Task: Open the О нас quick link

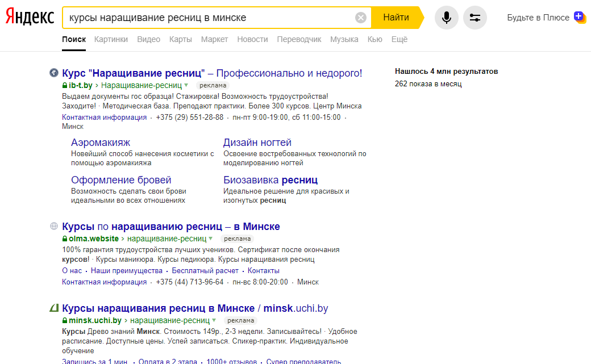Action: (72, 270)
